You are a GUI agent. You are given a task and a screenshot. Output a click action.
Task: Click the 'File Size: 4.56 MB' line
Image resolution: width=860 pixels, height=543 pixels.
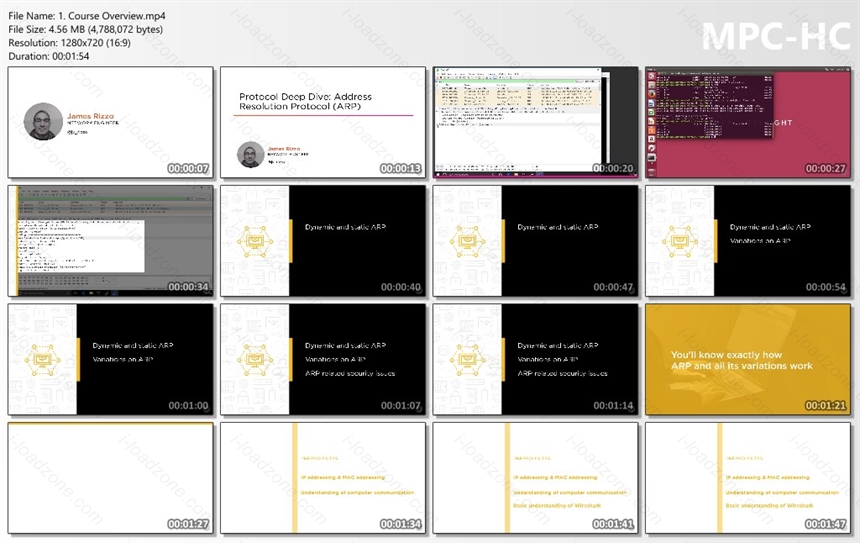(86, 29)
